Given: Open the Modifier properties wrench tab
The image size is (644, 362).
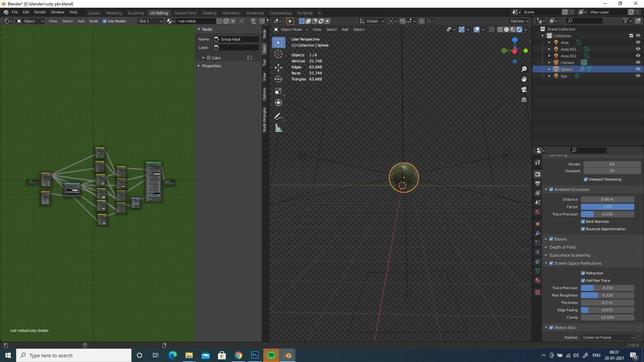Looking at the screenshot, I should tap(538, 233).
